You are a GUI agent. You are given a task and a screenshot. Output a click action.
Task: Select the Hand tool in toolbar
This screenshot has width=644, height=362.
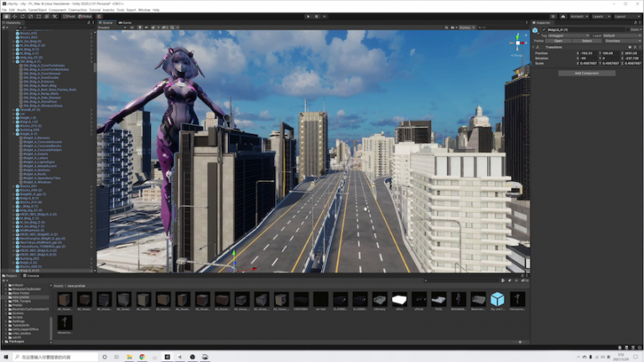coord(6,16)
